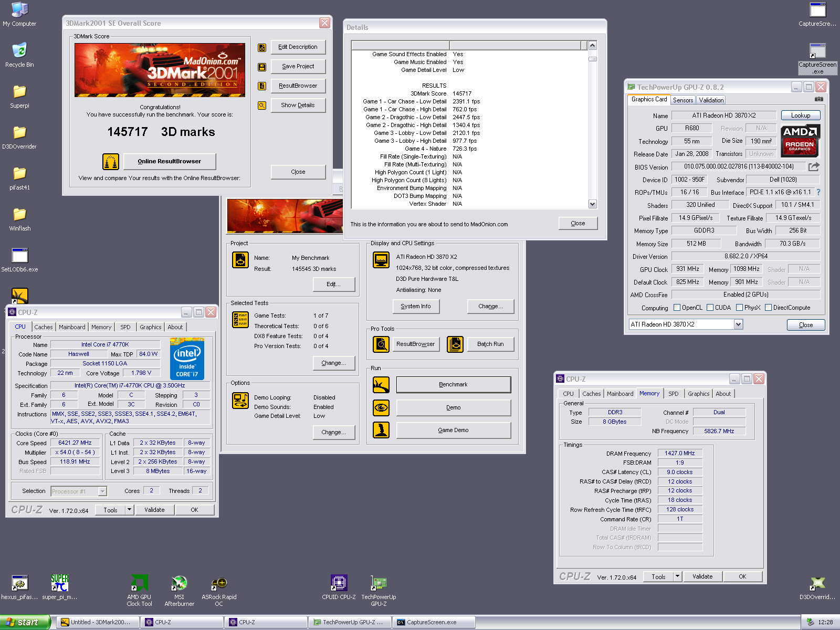Open the graphics card selector dropdown in GPU-Z

[x=738, y=324]
